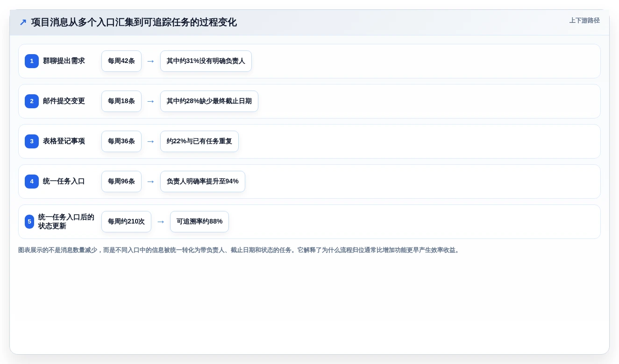Click the arrow after 每周42条
Screen dimensions: 619x364
point(150,61)
